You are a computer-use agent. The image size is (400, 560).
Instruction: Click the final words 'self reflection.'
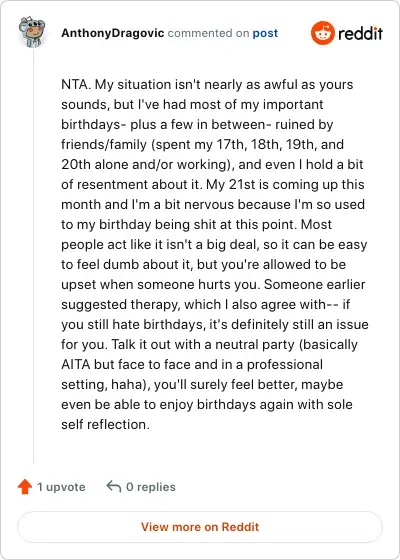tap(105, 425)
